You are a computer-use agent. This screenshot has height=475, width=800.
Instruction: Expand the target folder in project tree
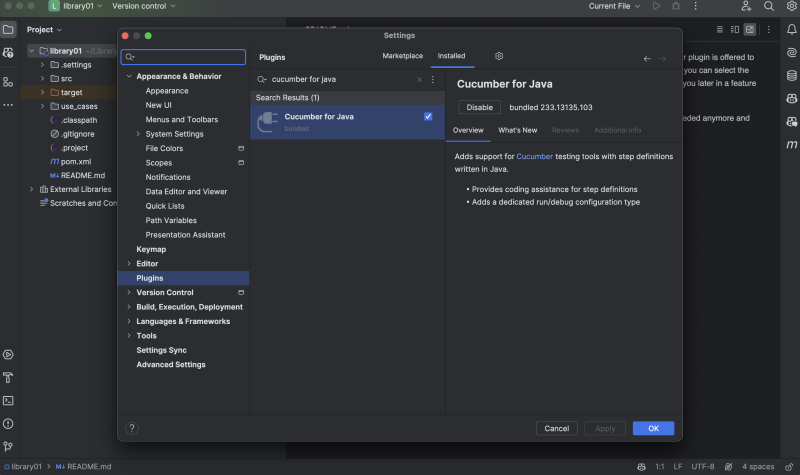(x=42, y=92)
